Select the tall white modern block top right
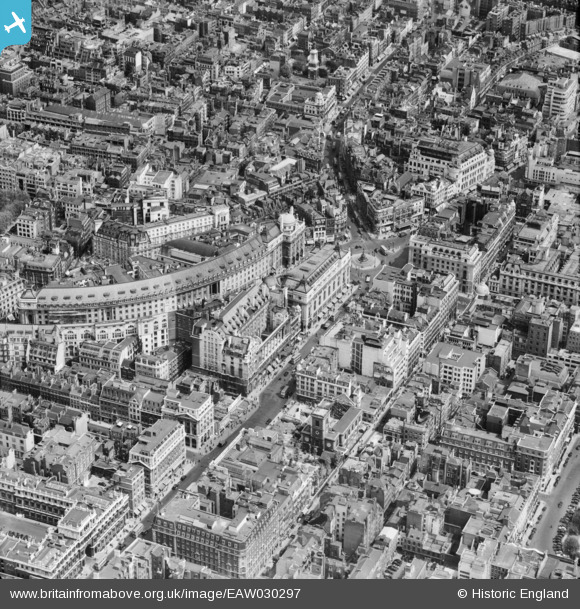The width and height of the screenshot is (580, 609). [559, 97]
